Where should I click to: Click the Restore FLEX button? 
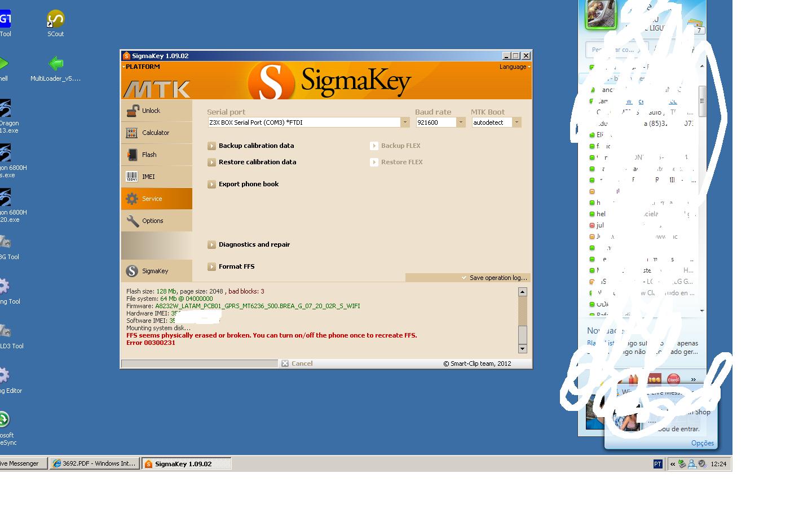click(x=396, y=162)
